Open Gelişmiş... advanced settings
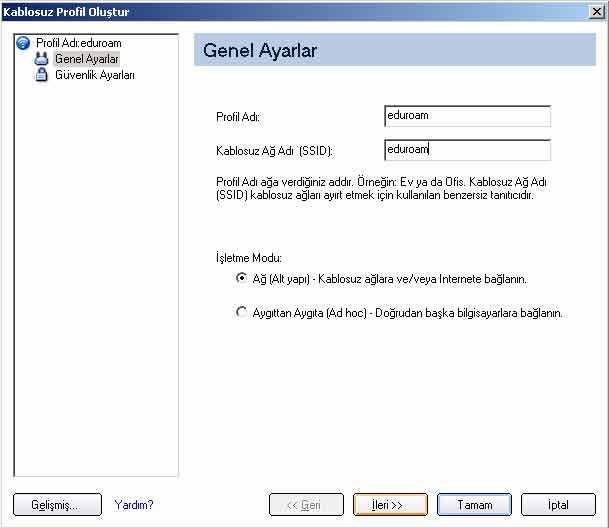The image size is (609, 528). 57,505
